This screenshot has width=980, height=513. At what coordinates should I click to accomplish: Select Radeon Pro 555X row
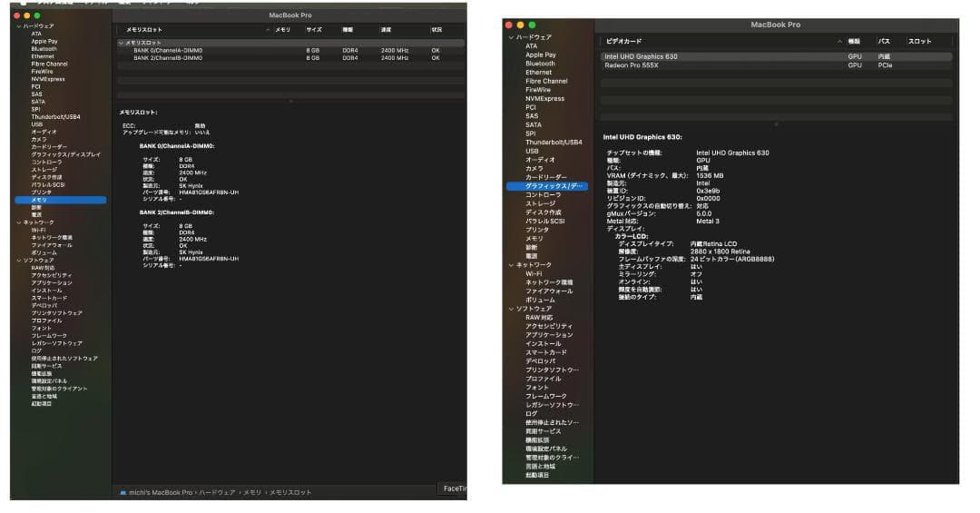coord(776,65)
